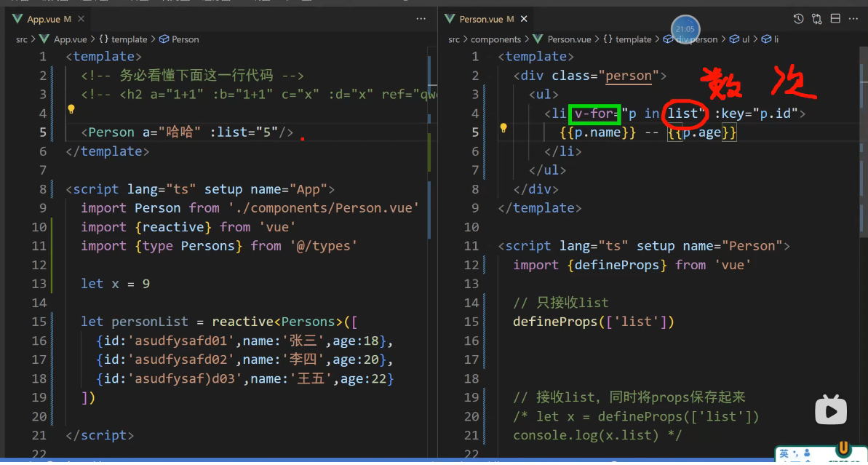The image size is (868, 465).
Task: Open more actions menu in Person.vue pane
Action: point(853,19)
